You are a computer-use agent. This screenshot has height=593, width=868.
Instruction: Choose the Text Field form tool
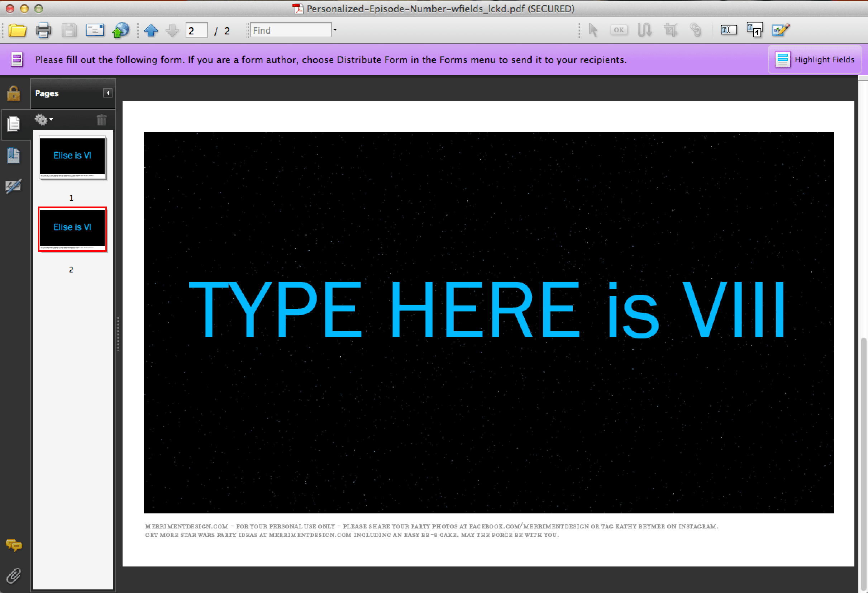(x=728, y=30)
